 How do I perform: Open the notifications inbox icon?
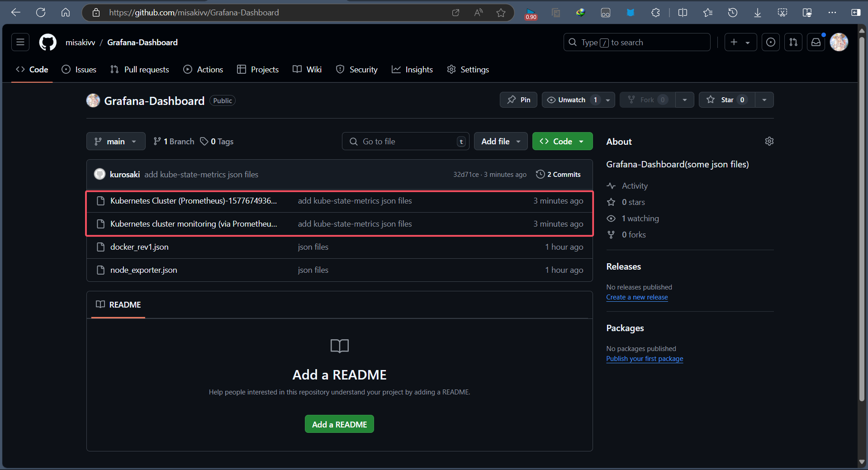pos(816,43)
